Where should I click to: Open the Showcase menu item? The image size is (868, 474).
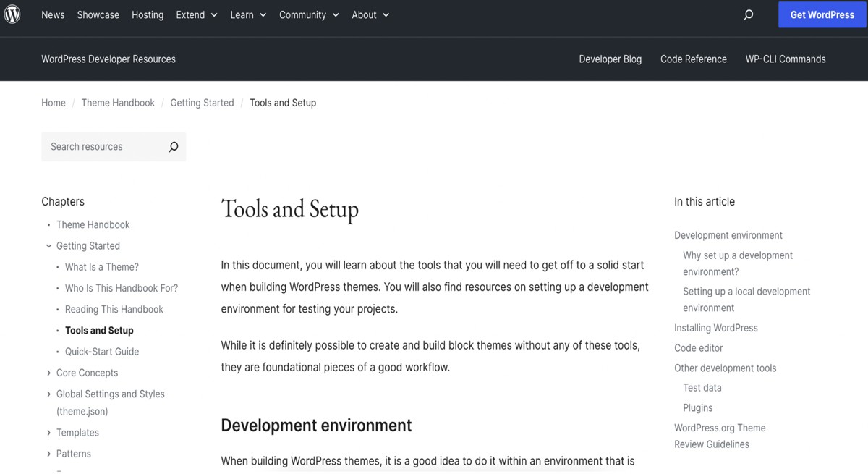point(98,14)
